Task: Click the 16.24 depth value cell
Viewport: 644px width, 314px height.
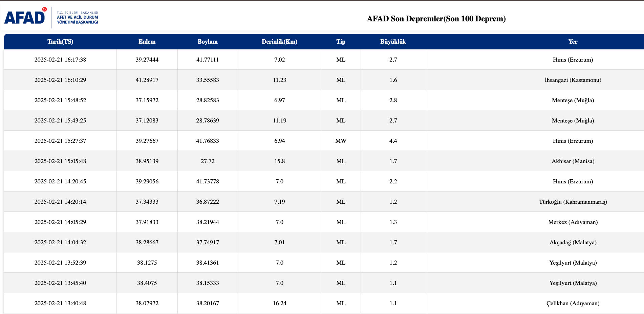Action: tap(279, 303)
